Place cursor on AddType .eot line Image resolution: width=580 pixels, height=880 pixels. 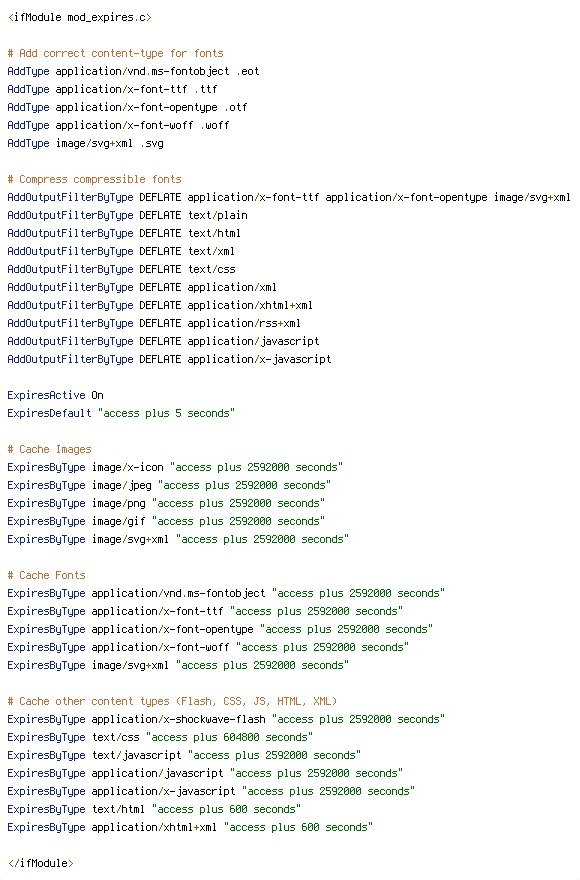coord(133,71)
